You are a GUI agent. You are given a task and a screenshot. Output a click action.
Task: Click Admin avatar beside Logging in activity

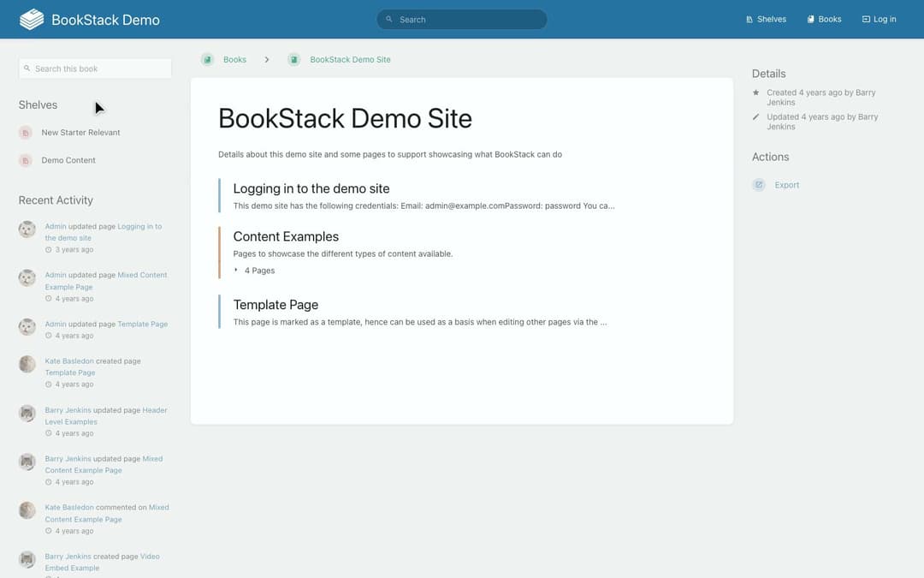click(x=27, y=229)
